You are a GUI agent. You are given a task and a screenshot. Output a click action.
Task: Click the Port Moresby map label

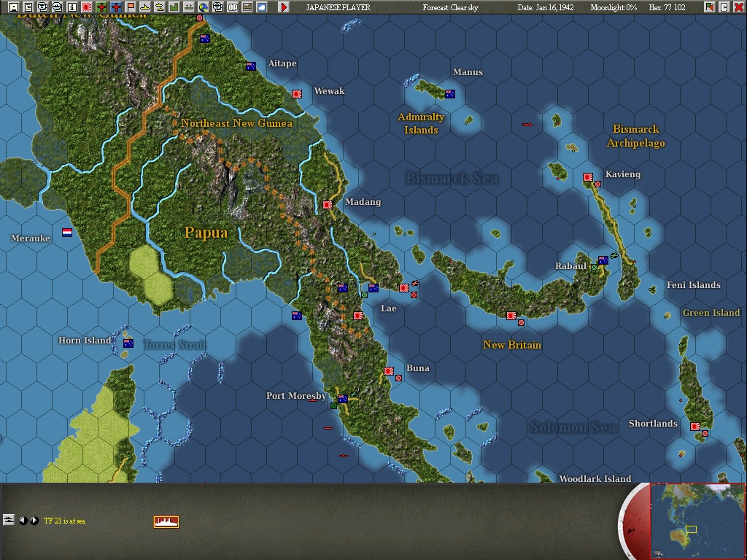point(296,395)
